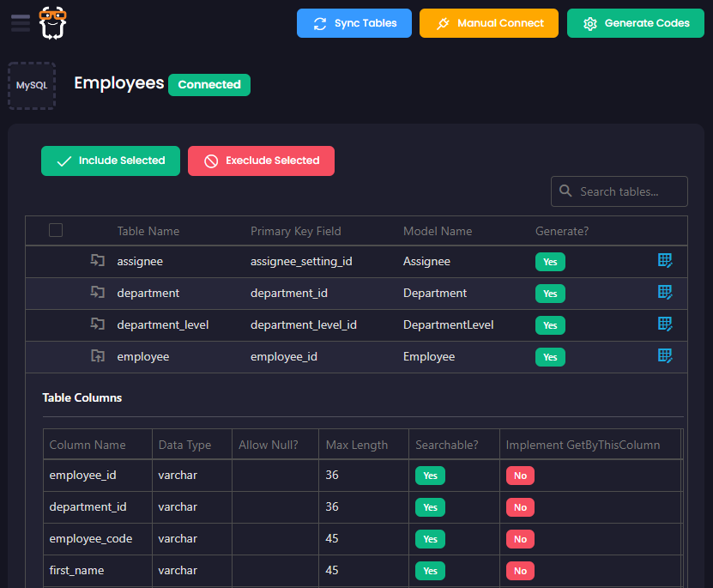The height and width of the screenshot is (588, 713).
Task: Click the Primary Key Field header
Action: point(295,231)
